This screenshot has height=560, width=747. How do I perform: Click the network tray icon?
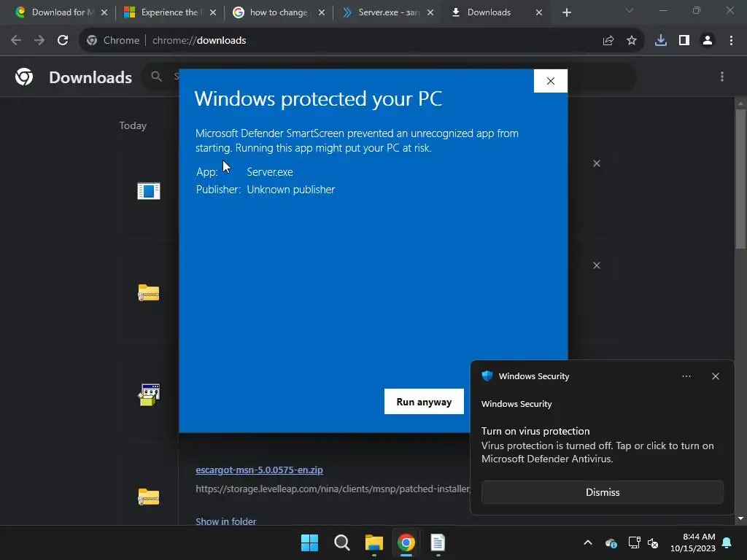[x=634, y=542]
